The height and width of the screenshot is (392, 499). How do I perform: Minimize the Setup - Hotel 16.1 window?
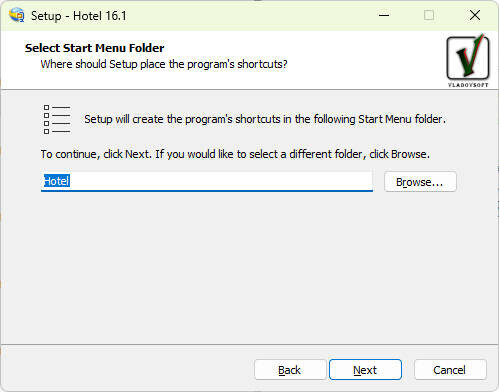[384, 15]
